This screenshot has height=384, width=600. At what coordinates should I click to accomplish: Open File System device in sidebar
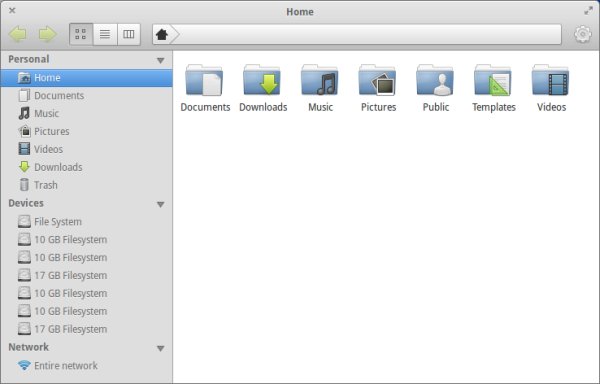click(86, 222)
